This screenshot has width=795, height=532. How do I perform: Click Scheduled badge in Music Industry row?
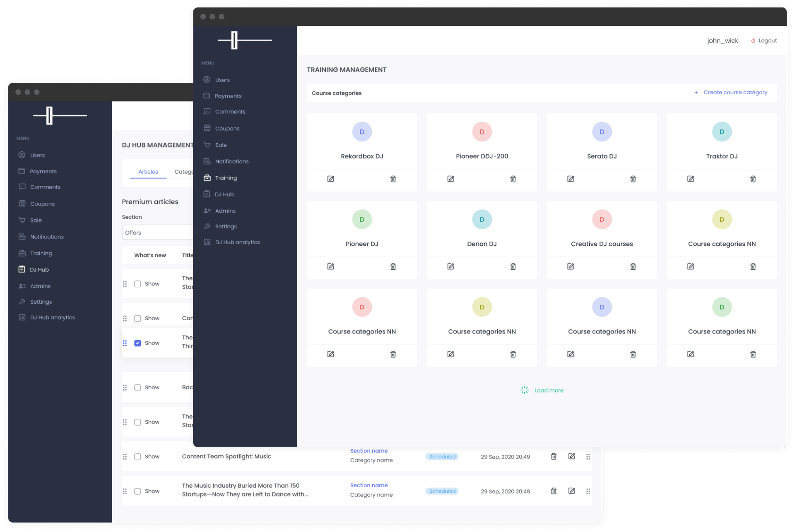coord(442,491)
